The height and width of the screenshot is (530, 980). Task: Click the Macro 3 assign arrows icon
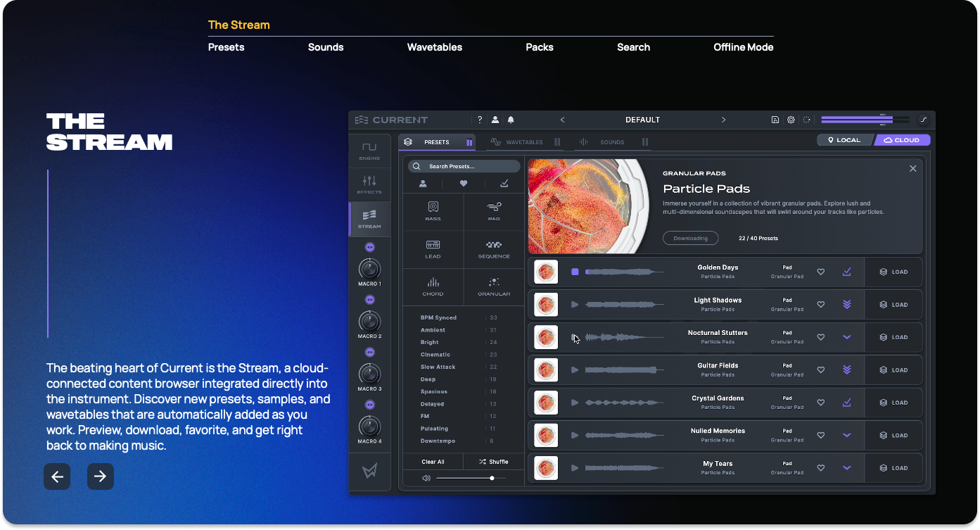pyautogui.click(x=369, y=352)
